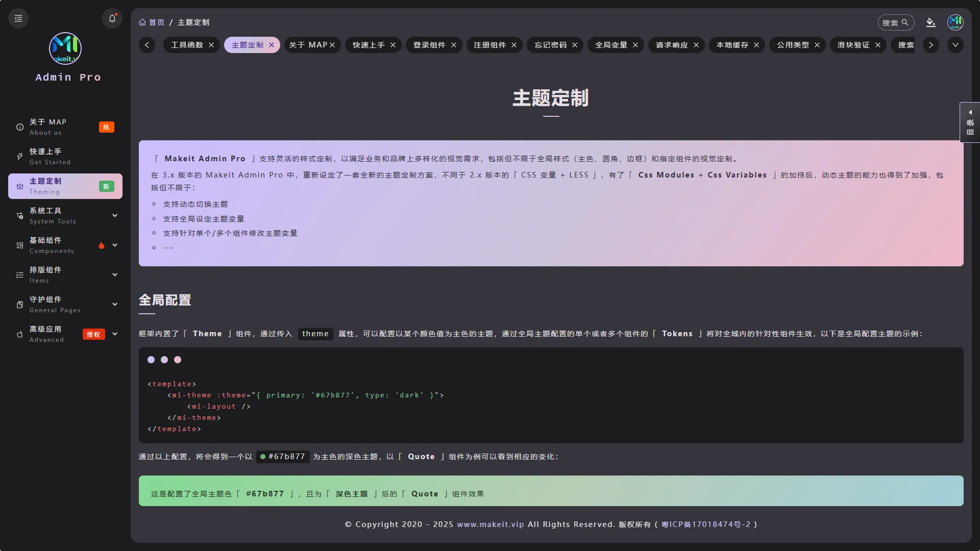Expand 基础组件 Components submenu
This screenshot has height=551, width=980.
click(x=65, y=245)
